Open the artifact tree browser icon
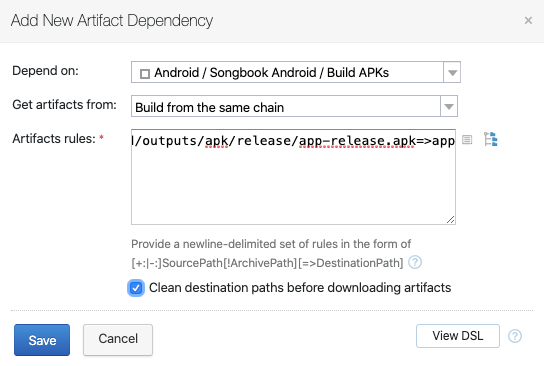The image size is (544, 366). [x=491, y=139]
